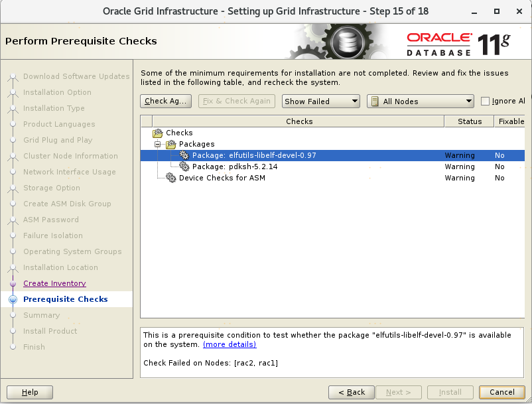Click the Back button

[351, 392]
